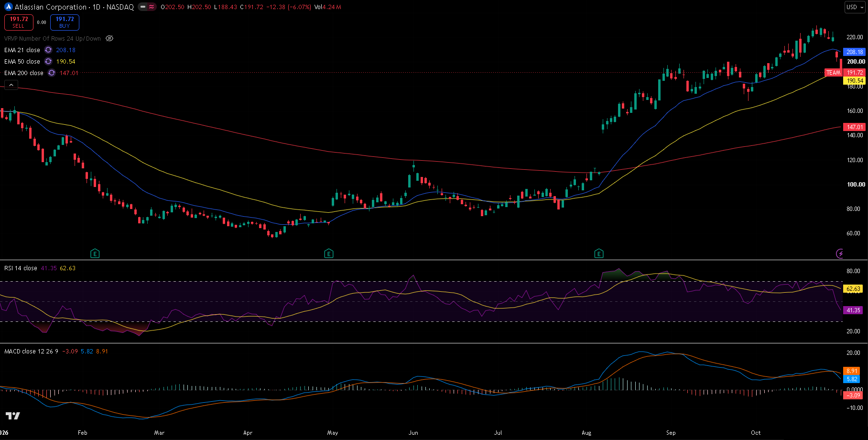Click the yellow 62.63 RSI axis label

point(853,289)
